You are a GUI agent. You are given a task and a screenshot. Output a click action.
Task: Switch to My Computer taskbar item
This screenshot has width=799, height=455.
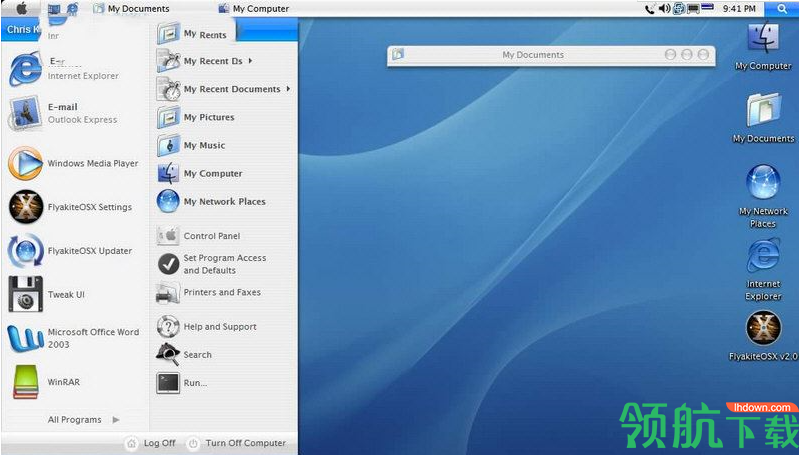click(253, 9)
